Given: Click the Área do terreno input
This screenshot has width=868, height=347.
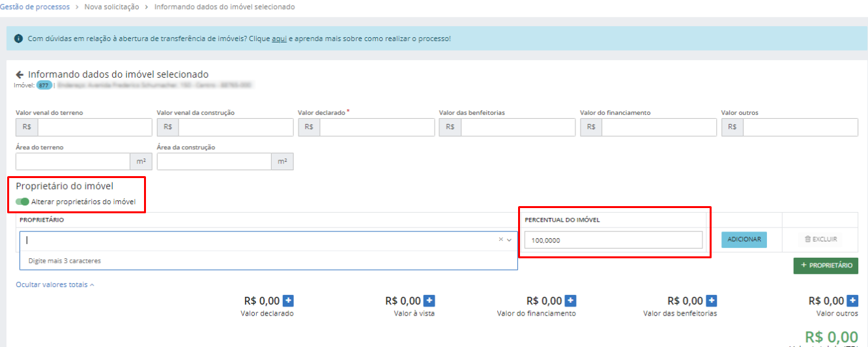Looking at the screenshot, I should 73,161.
